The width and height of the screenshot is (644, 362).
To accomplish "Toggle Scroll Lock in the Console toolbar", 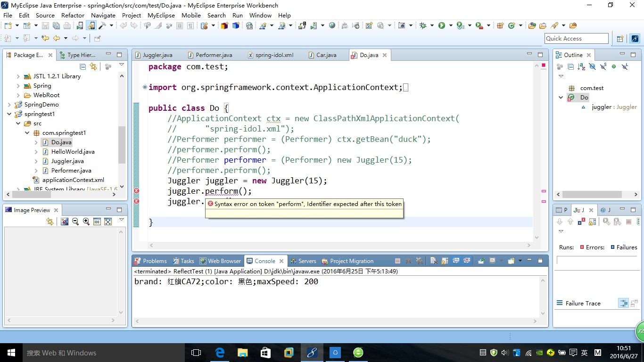I will [x=445, y=261].
